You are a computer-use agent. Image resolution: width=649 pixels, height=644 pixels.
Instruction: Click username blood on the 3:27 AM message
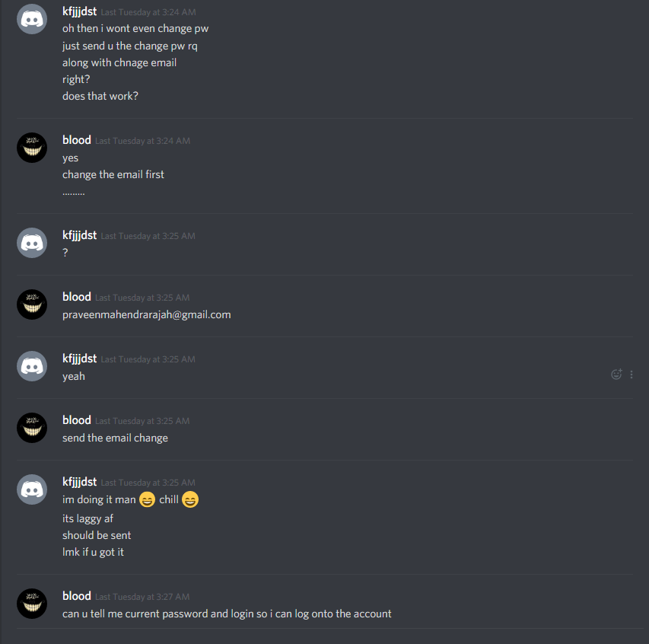(x=77, y=595)
